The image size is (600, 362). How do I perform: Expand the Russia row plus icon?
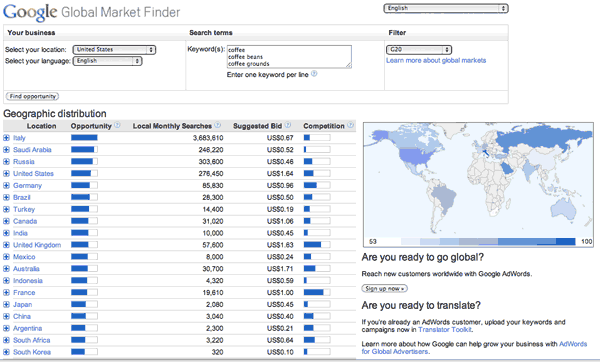point(6,161)
